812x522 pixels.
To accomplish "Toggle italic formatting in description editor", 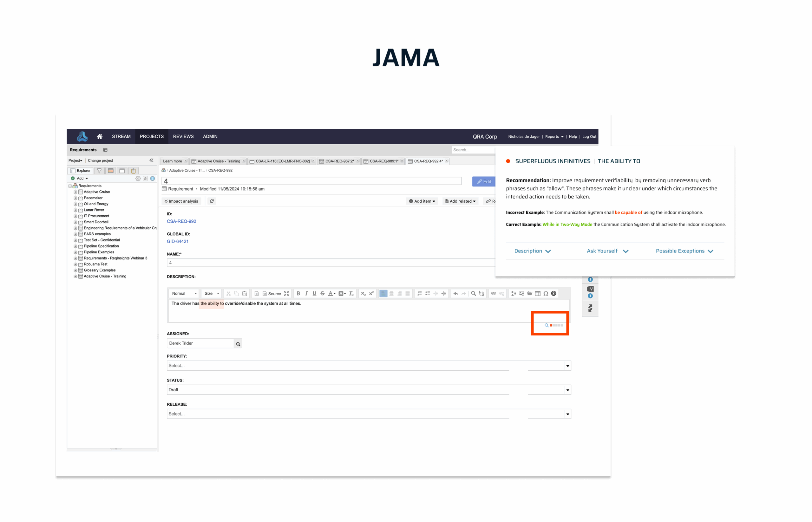I will (x=306, y=294).
